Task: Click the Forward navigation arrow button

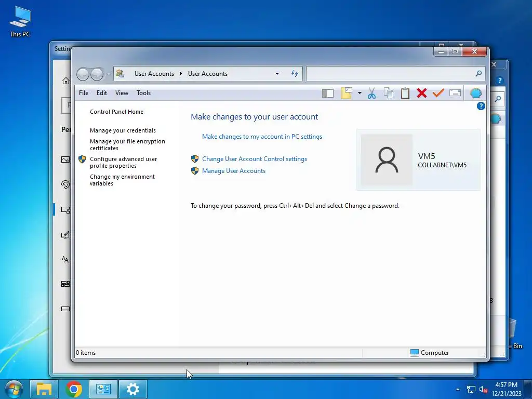Action: tap(97, 74)
